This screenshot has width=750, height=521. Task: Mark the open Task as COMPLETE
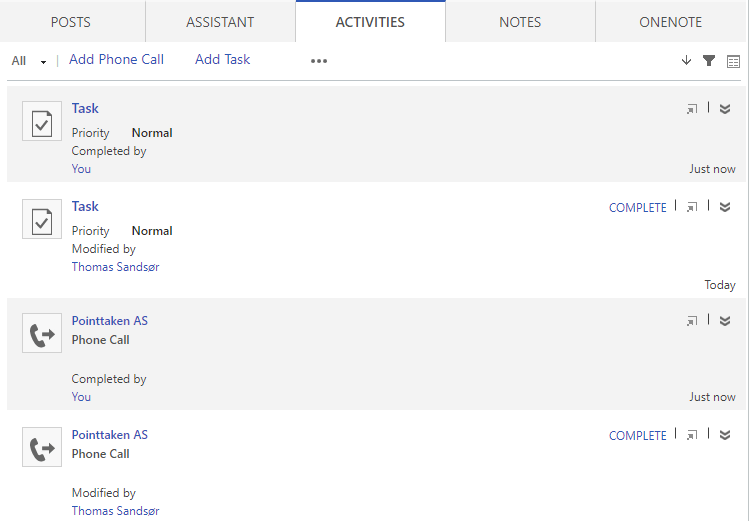[637, 208]
